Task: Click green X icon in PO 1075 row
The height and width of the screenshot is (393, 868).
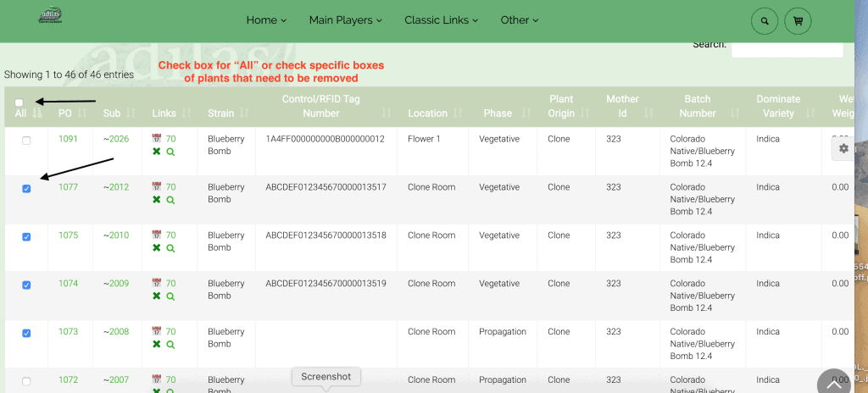Action: pyautogui.click(x=156, y=248)
